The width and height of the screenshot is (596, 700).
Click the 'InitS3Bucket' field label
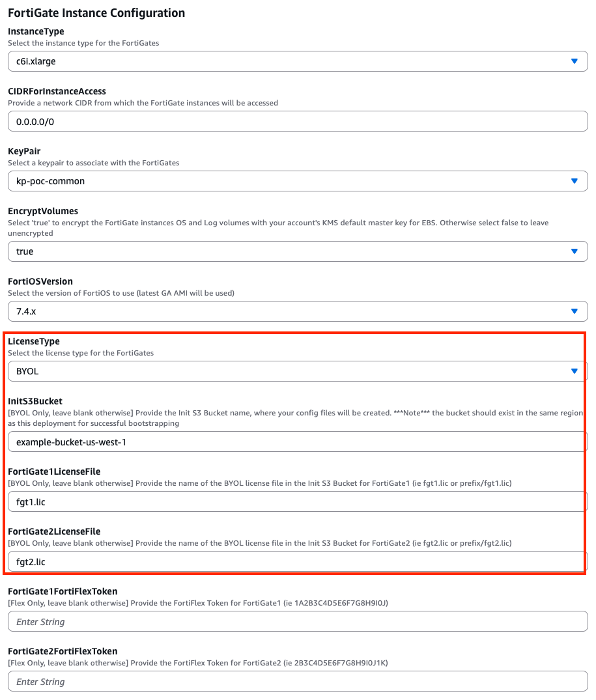point(35,401)
